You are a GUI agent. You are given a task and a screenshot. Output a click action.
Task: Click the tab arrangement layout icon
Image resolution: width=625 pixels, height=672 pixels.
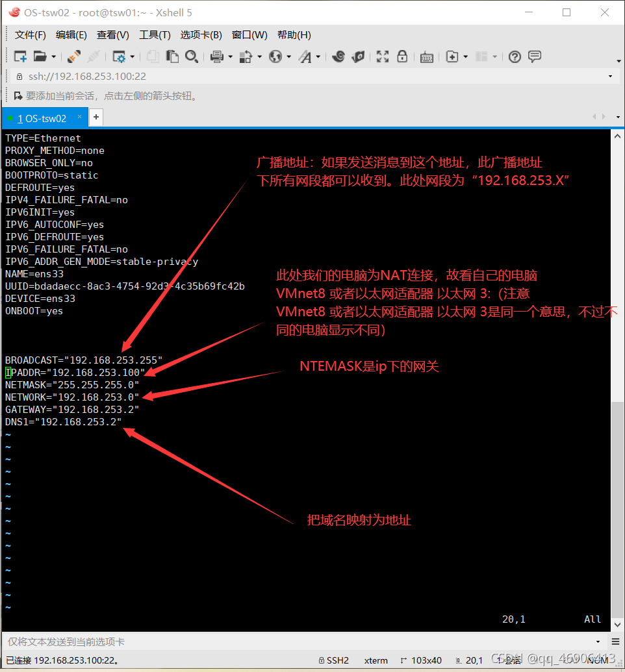tap(481, 56)
